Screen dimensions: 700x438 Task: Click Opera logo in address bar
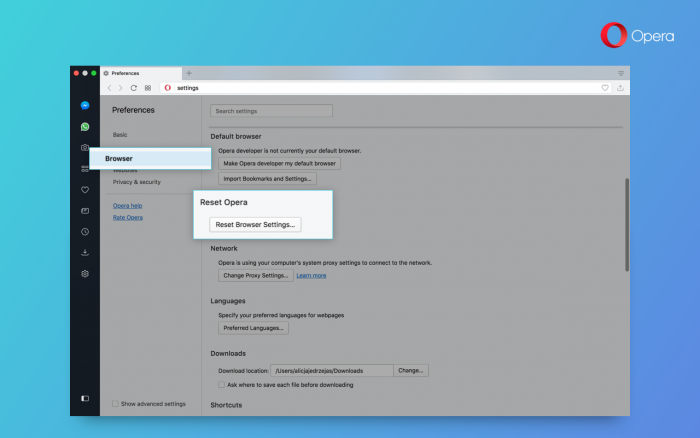click(x=167, y=88)
